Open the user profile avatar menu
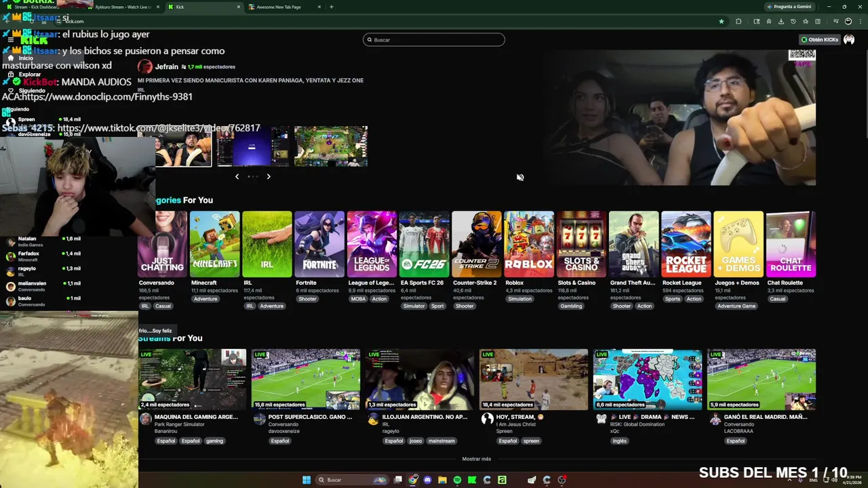868x488 pixels. tap(849, 40)
